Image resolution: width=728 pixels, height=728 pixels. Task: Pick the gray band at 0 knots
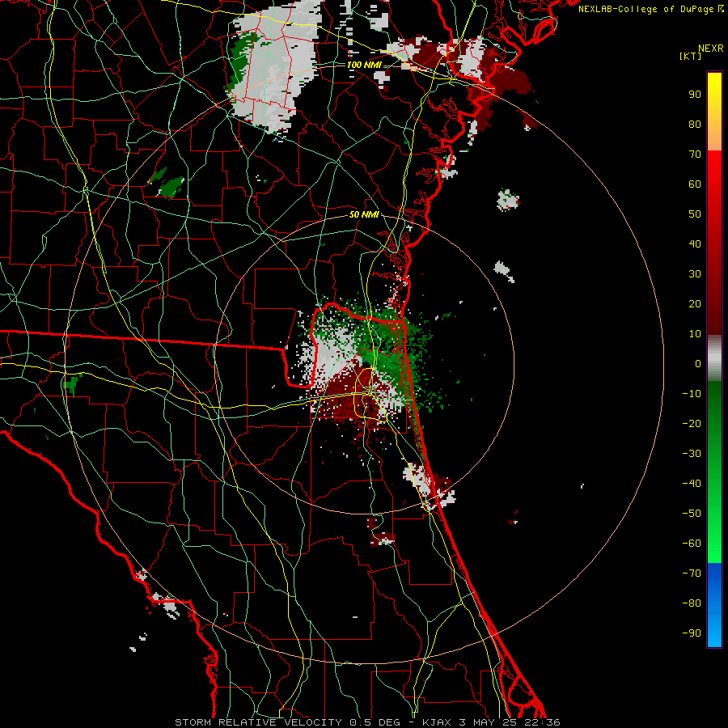[x=714, y=359]
